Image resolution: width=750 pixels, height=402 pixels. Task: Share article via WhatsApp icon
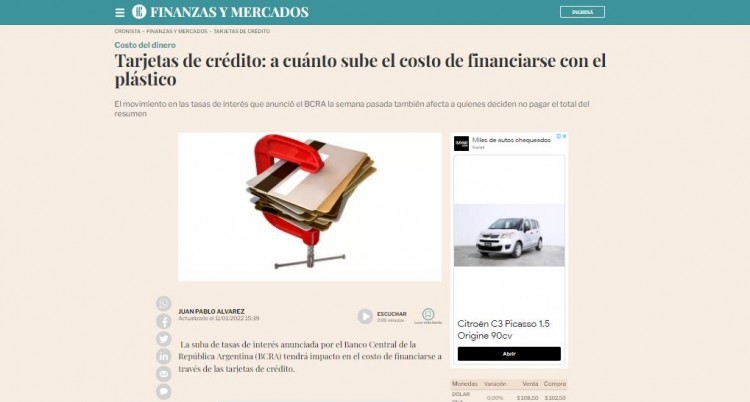coord(164,303)
